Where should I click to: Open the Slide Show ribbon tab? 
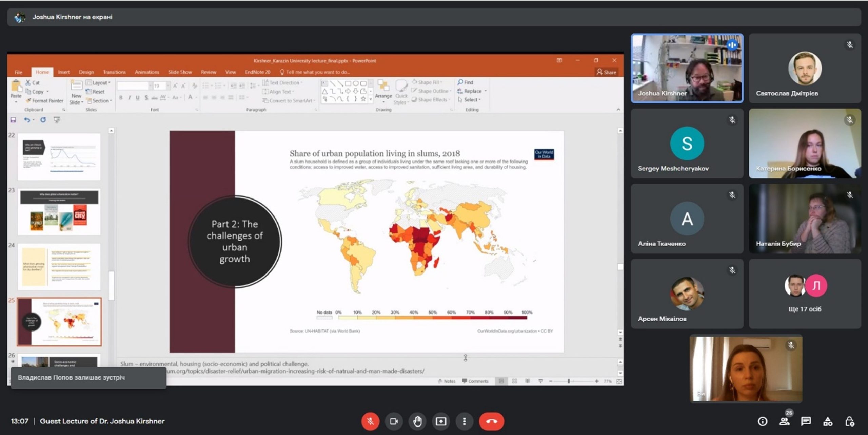click(x=180, y=72)
